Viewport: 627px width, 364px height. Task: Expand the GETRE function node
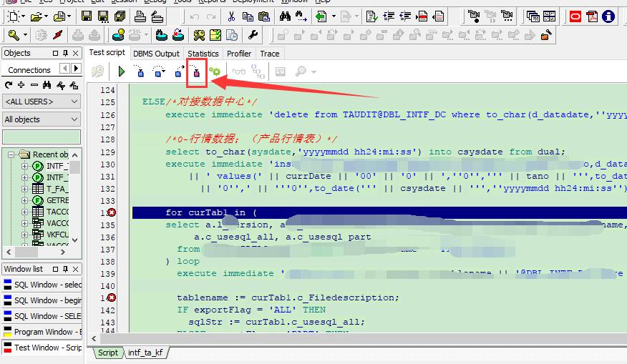[24, 200]
